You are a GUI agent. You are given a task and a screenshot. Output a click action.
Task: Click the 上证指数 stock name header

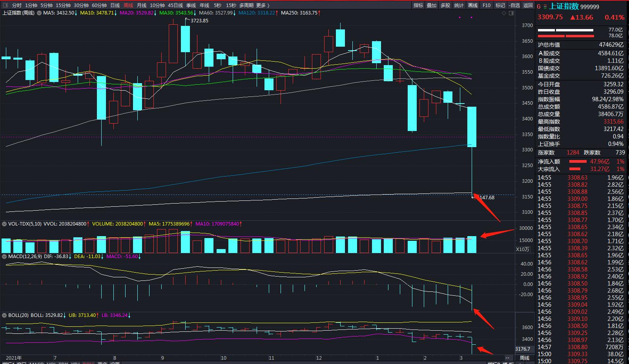point(564,6)
